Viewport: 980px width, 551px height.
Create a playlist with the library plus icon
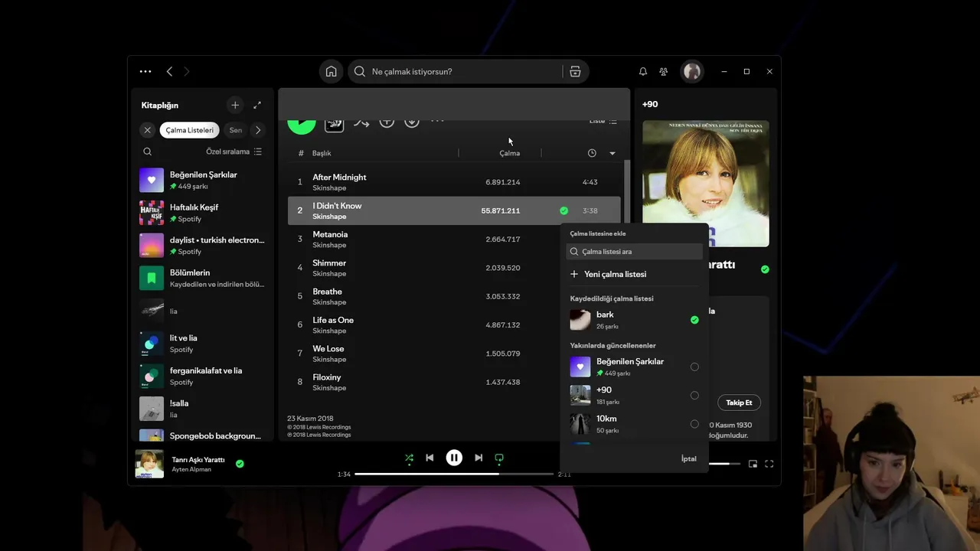click(x=235, y=105)
